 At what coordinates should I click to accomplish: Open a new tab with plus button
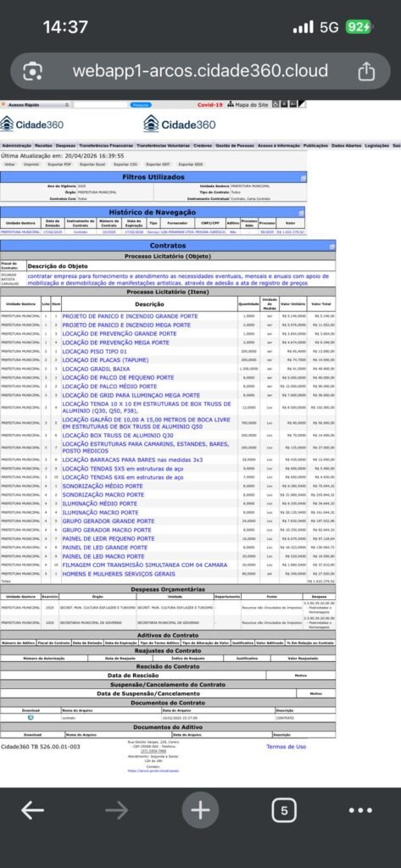click(x=200, y=810)
